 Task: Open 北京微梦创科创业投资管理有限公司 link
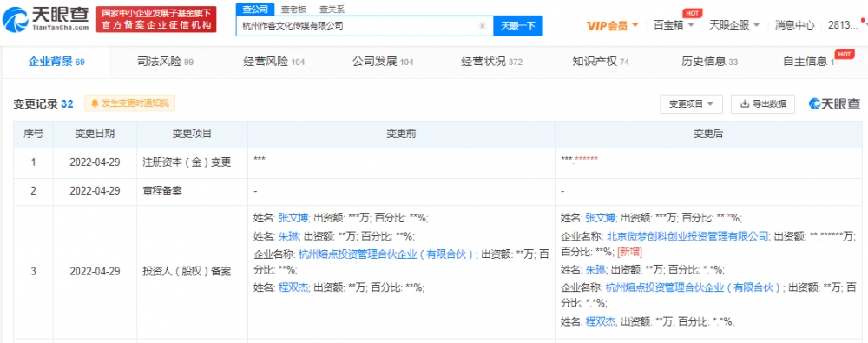[687, 236]
